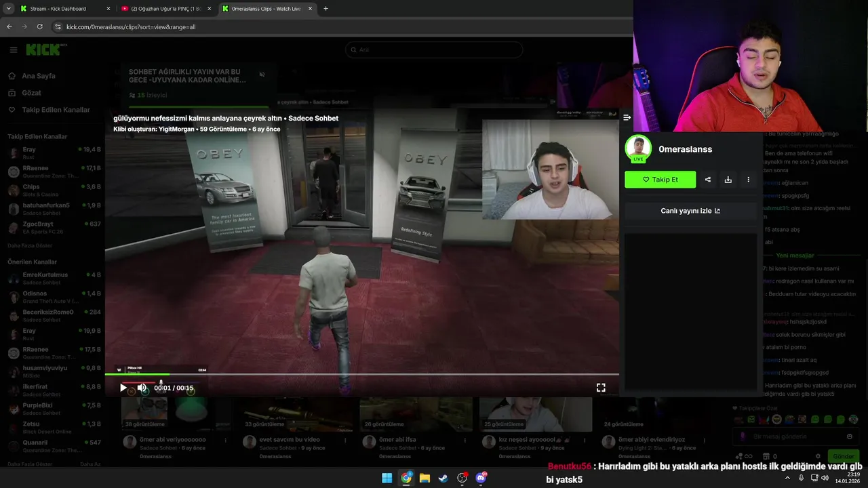The height and width of the screenshot is (488, 868).
Task: Open Canlı yayını izle live stream link
Action: tap(690, 211)
